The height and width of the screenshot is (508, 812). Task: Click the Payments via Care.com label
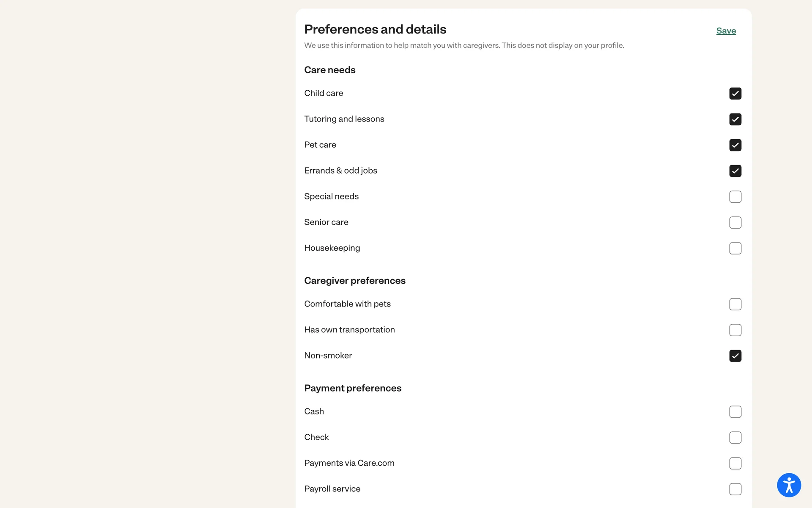(x=349, y=463)
